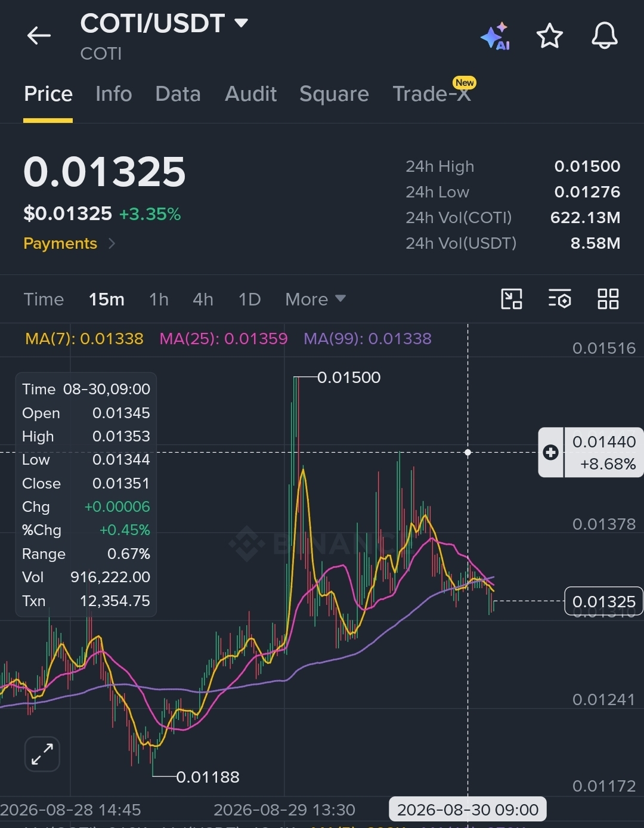The height and width of the screenshot is (828, 644).
Task: Tap the MA(99) indicator label
Action: (367, 339)
